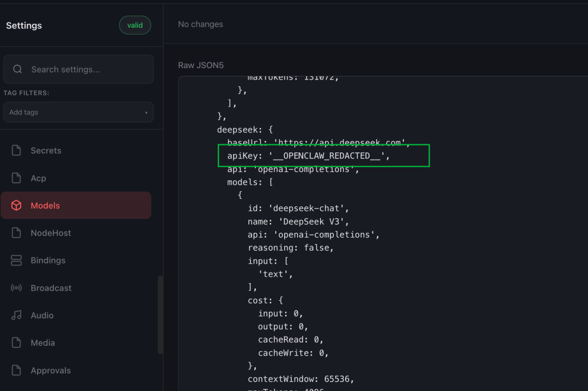Focus the Search settings field
The width and height of the screenshot is (588, 391).
click(78, 69)
